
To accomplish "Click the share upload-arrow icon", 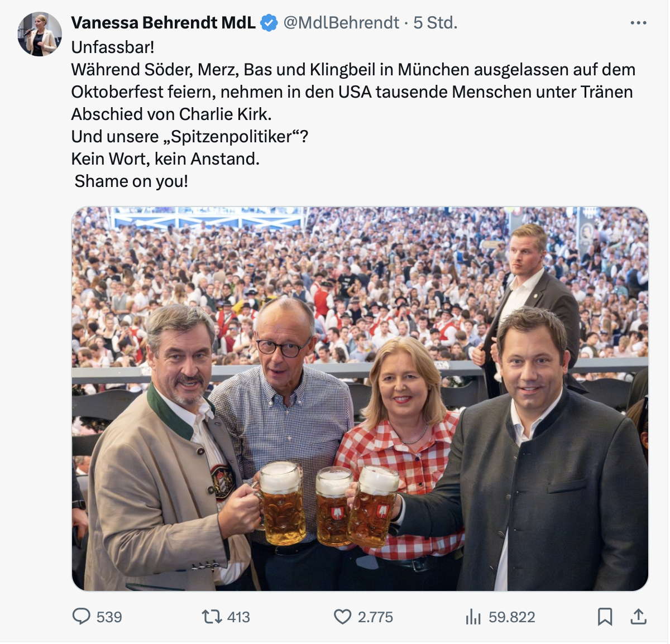I will (638, 616).
